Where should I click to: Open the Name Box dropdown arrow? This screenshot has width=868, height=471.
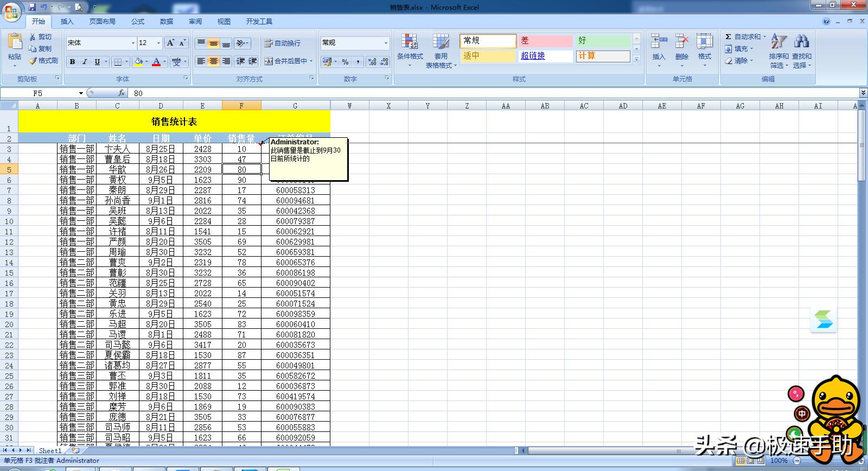[x=81, y=93]
